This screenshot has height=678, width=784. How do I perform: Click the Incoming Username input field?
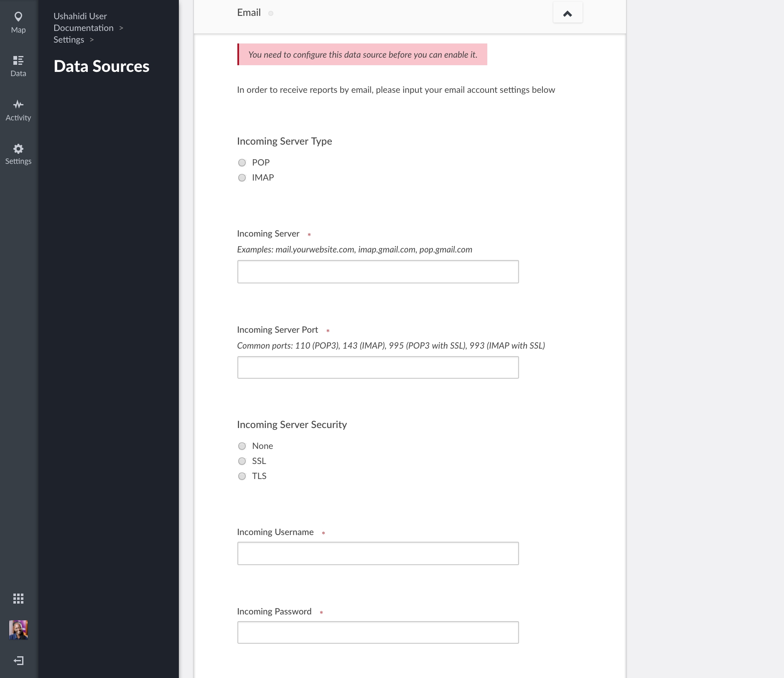point(378,553)
